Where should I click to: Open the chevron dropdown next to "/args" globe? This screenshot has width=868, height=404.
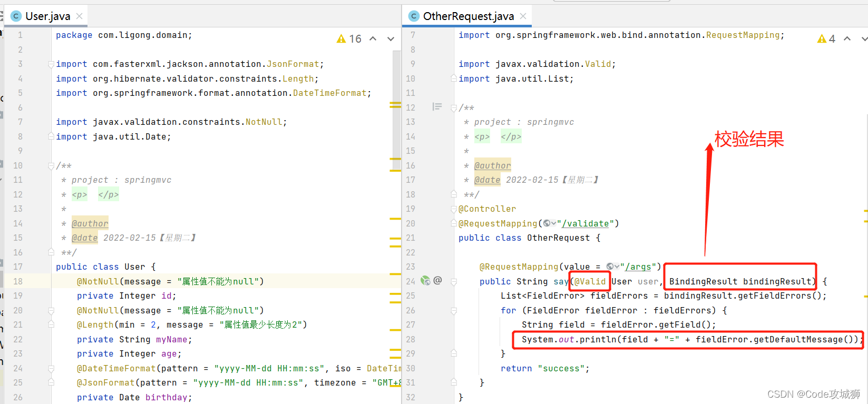click(617, 267)
